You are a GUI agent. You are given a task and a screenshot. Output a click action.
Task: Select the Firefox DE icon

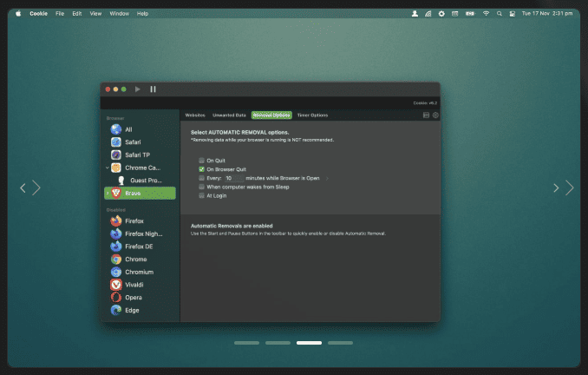point(116,247)
